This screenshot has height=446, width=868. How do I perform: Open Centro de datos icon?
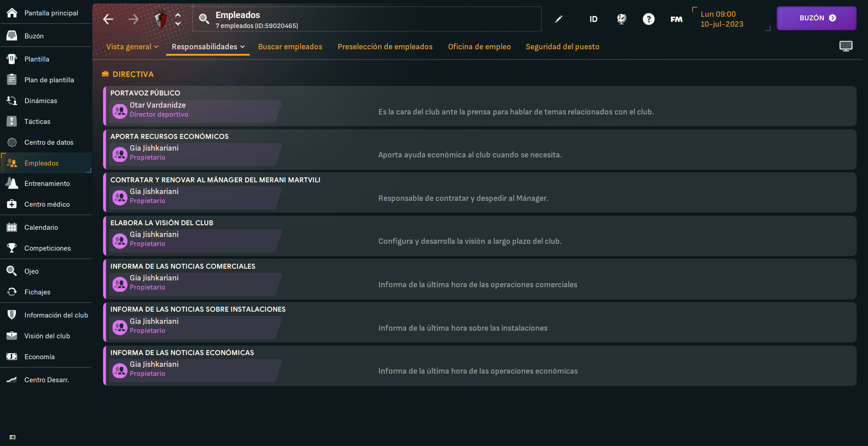[x=12, y=142]
